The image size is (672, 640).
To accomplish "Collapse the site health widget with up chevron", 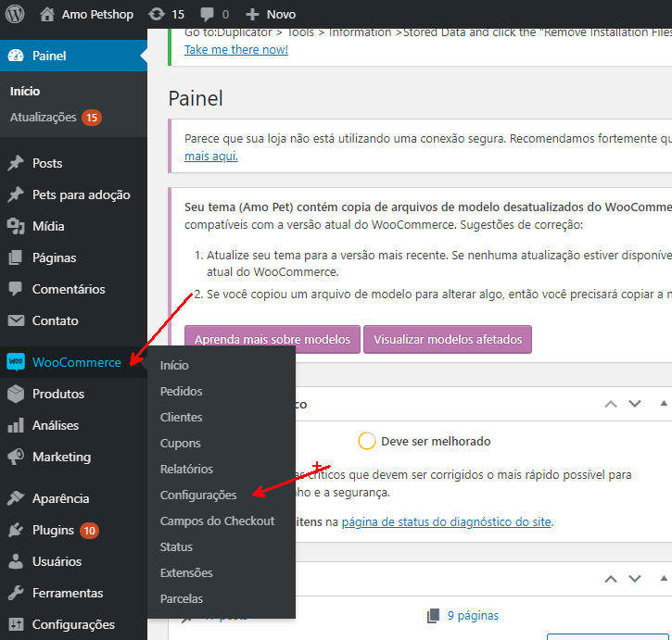I will tap(611, 404).
